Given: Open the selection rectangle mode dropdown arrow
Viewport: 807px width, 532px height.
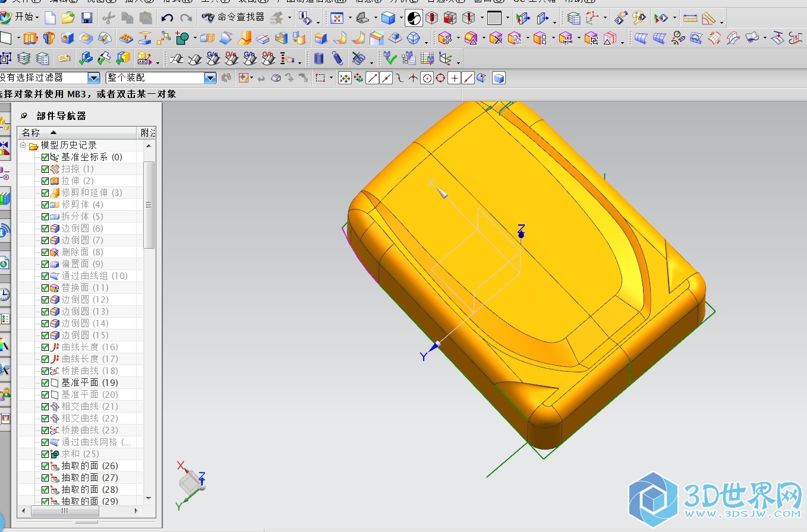Looking at the screenshot, I should (x=330, y=78).
